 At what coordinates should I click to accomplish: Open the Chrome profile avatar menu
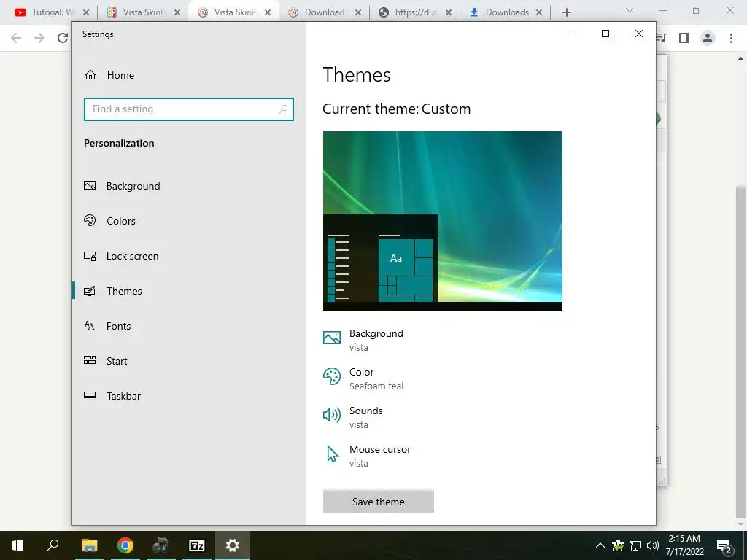click(708, 38)
